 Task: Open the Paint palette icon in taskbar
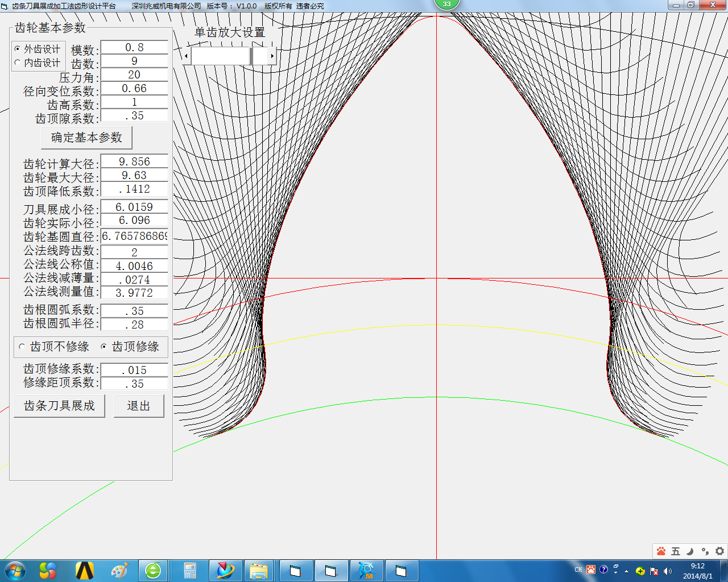(119, 571)
